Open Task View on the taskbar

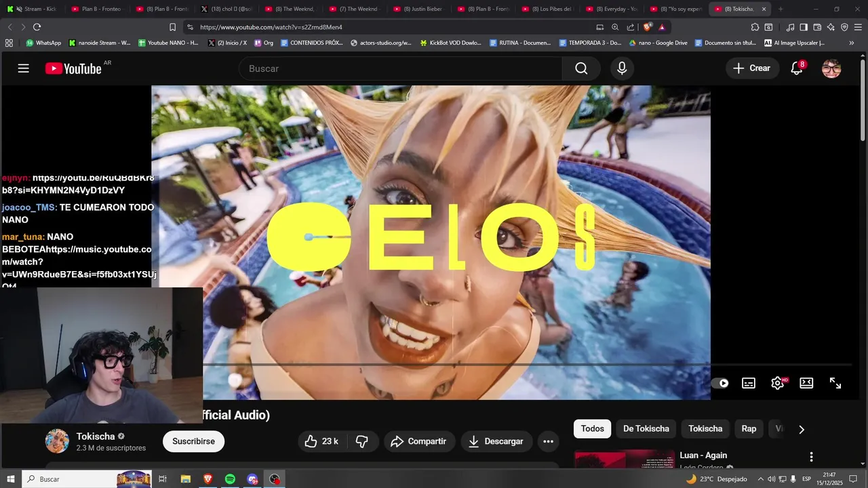[x=163, y=479]
